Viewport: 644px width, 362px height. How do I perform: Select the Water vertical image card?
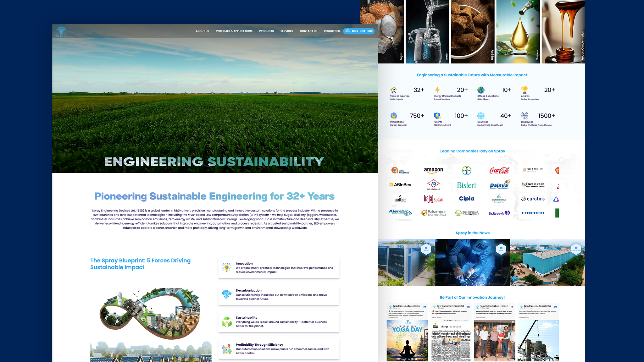point(427,31)
